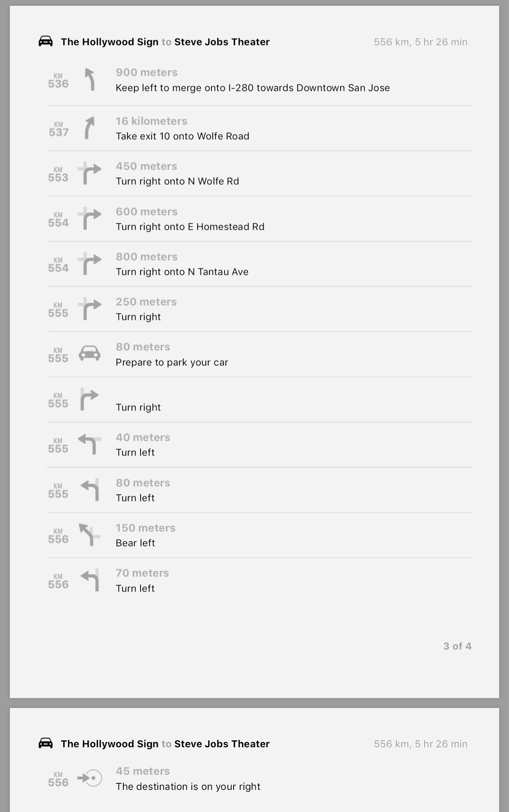
Task: Select the right-turn icon for E Homestead Rd
Action: point(90,218)
